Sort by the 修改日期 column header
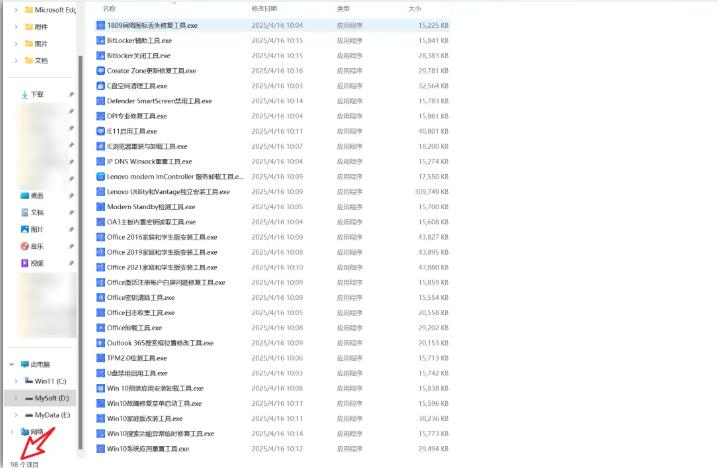 tap(264, 9)
